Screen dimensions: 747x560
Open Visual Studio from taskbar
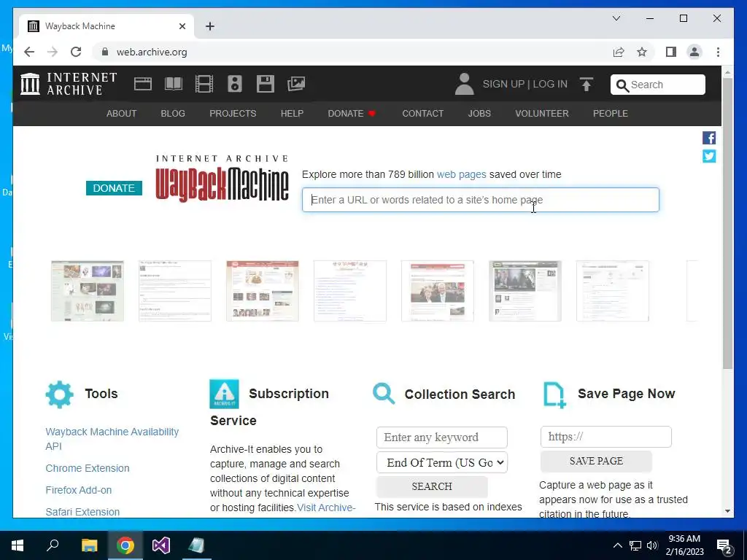(x=161, y=545)
